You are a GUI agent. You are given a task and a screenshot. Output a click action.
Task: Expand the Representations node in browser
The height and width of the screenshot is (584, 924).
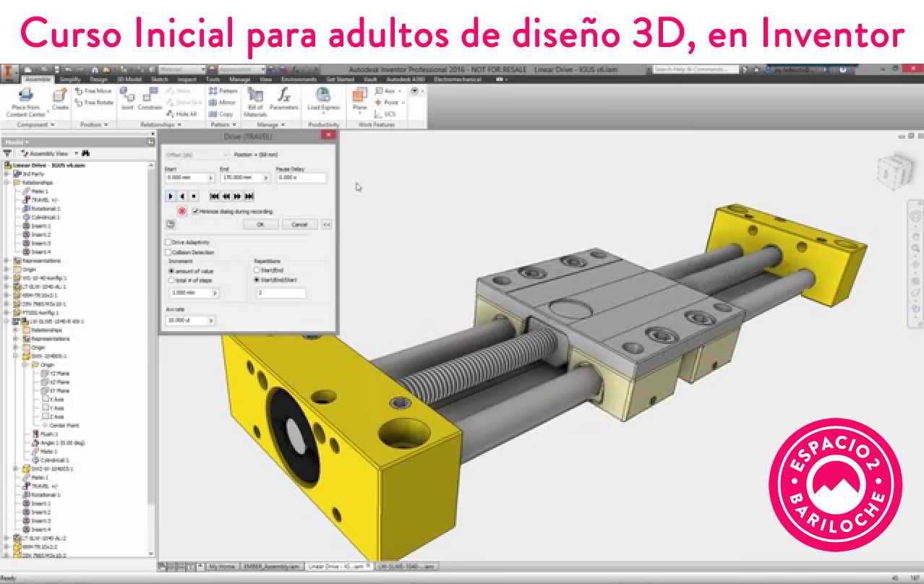(x=7, y=260)
